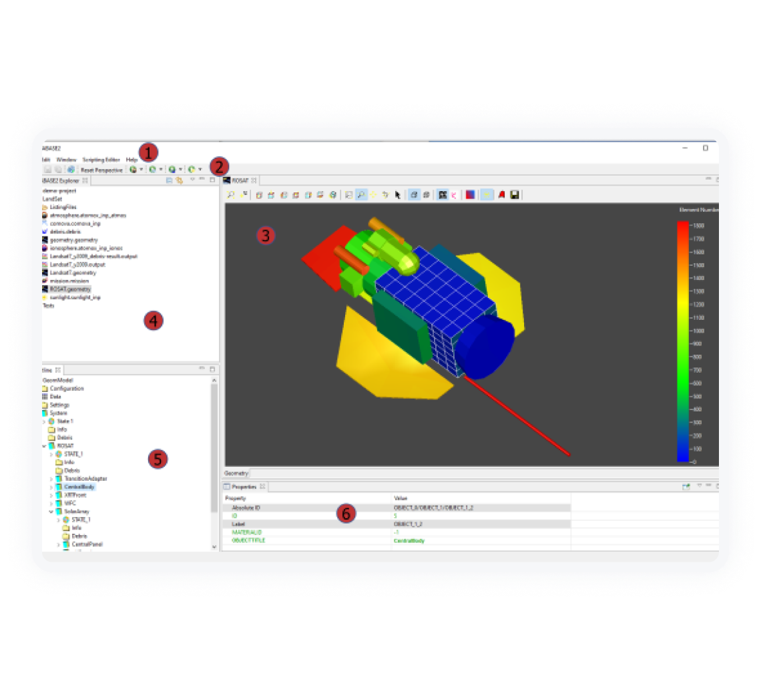Click the Collapse All icon in Explorer panel
Image resolution: width=761 pixels, height=700 pixels.
point(170,180)
